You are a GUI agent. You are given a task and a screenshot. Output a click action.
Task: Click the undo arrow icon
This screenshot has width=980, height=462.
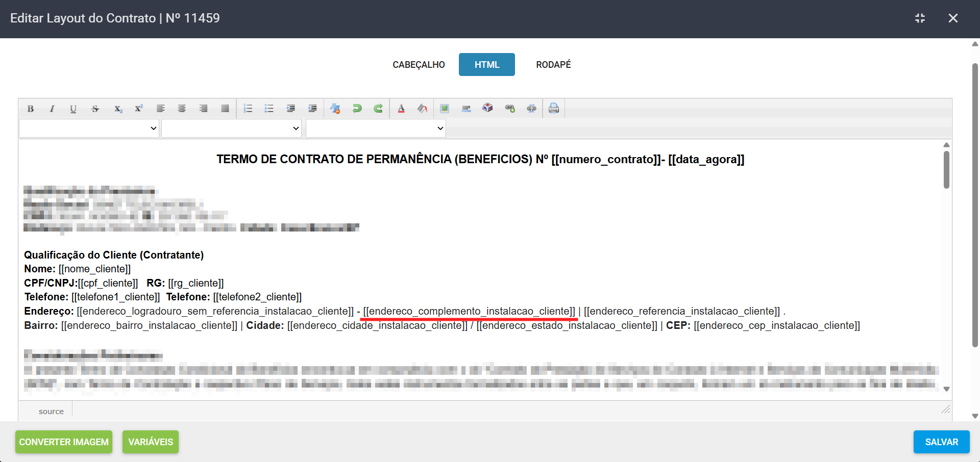click(x=357, y=109)
